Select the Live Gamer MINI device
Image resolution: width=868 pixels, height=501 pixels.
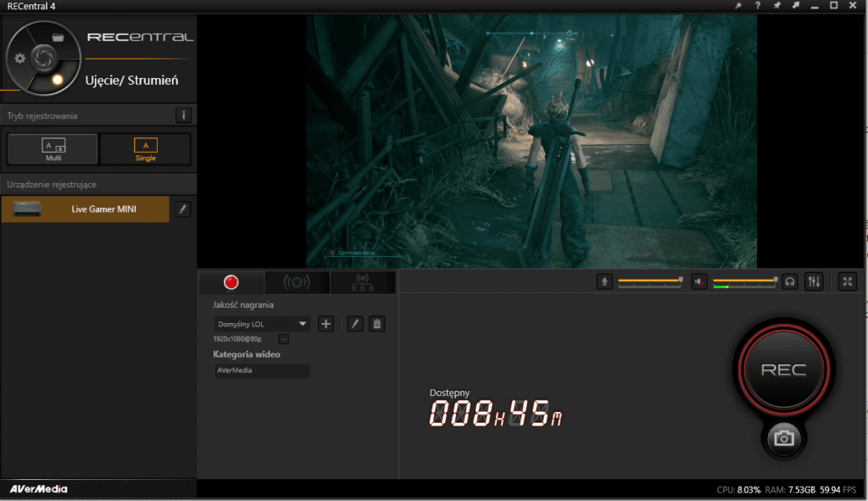point(86,209)
